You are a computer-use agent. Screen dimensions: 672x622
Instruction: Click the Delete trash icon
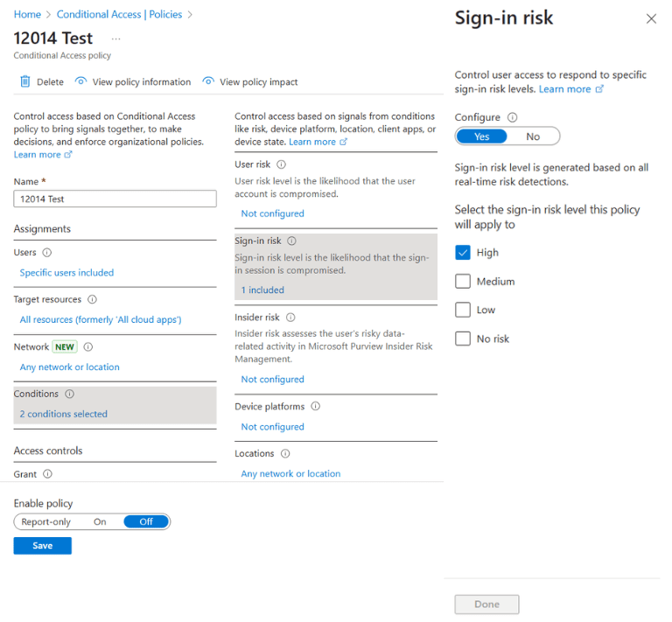(25, 81)
